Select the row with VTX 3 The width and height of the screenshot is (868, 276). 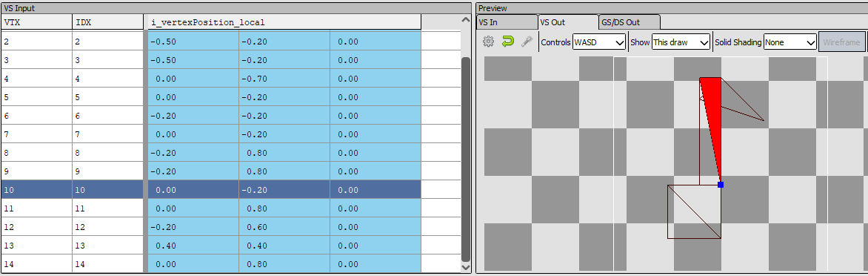click(x=211, y=60)
